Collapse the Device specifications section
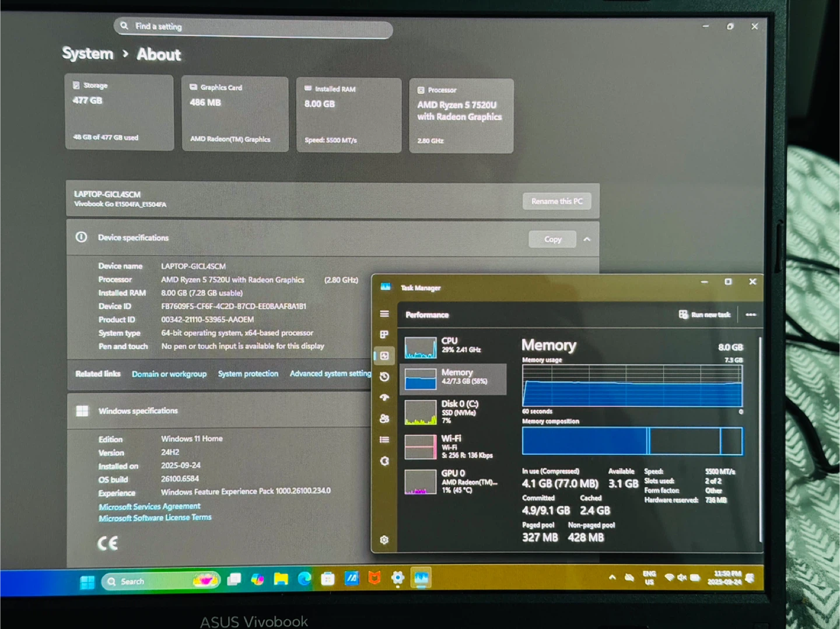The width and height of the screenshot is (840, 629). coord(587,239)
